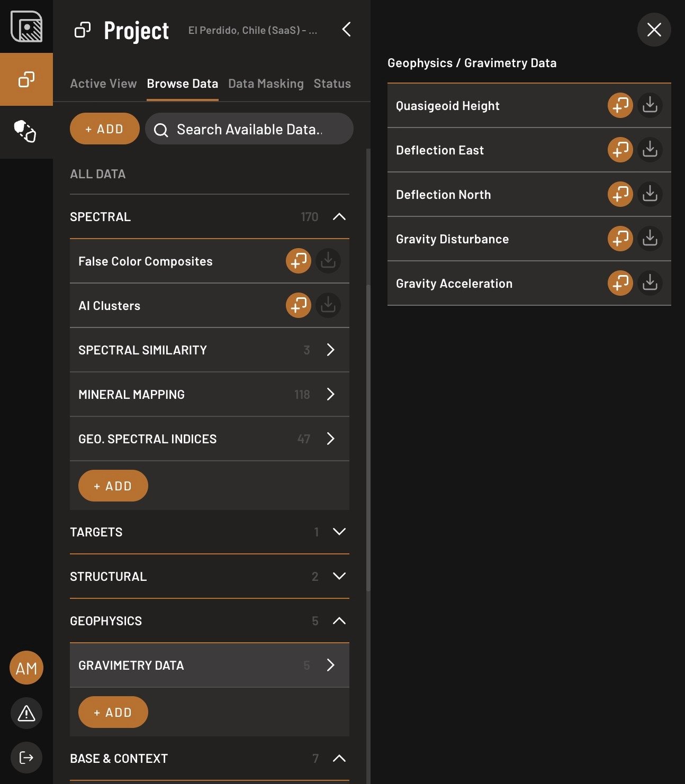Add Quasigeoid Height layer to view
Screen dimensions: 685x784
click(620, 105)
